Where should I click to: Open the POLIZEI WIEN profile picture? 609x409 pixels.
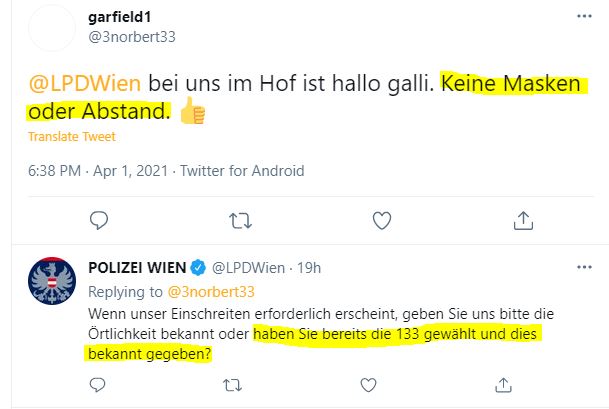(x=52, y=281)
